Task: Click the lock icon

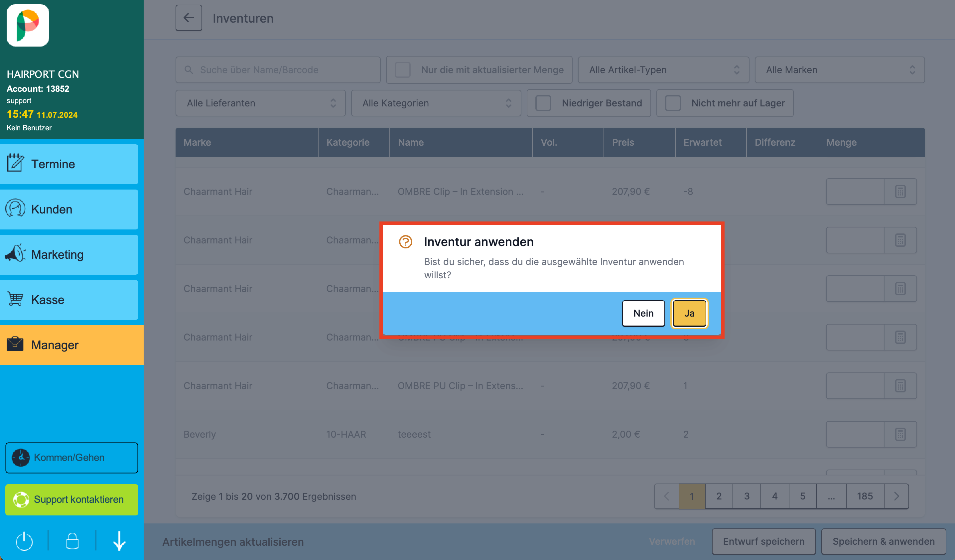Action: click(x=72, y=541)
